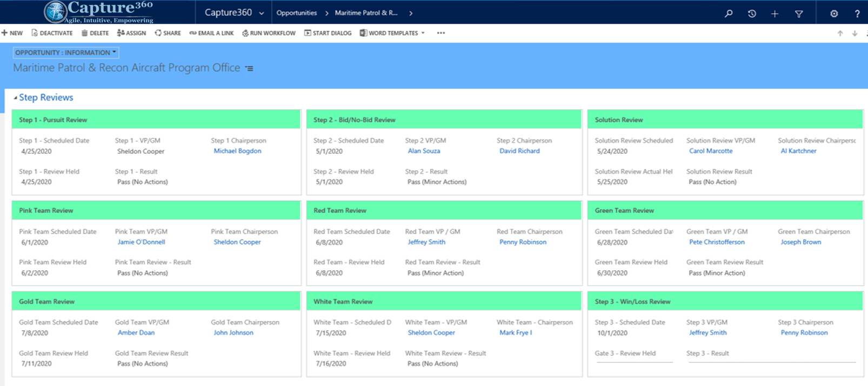868x386 pixels.
Task: Click DELETE in the command bar
Action: 95,33
